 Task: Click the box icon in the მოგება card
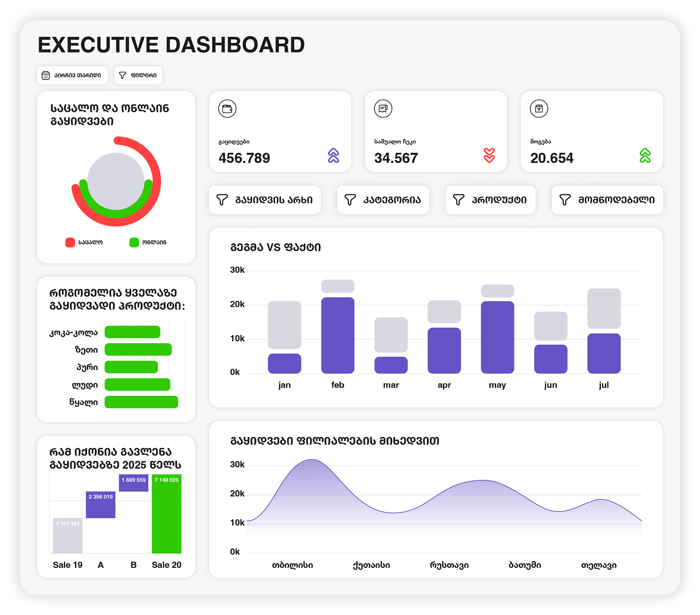(539, 109)
